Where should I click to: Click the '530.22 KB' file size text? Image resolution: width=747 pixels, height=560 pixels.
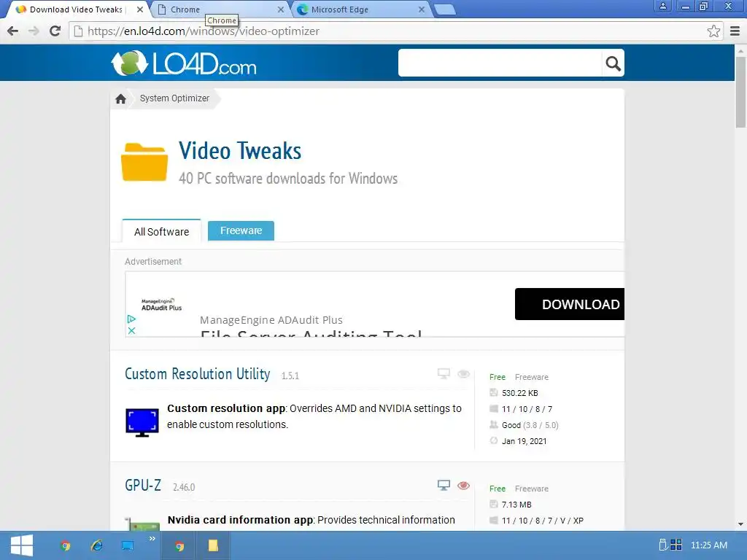pyautogui.click(x=519, y=393)
